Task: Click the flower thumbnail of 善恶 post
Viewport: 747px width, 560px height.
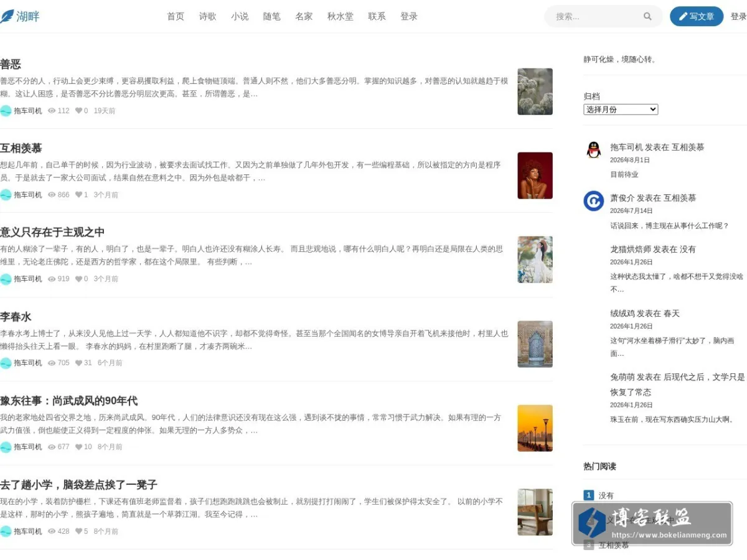Action: (535, 91)
